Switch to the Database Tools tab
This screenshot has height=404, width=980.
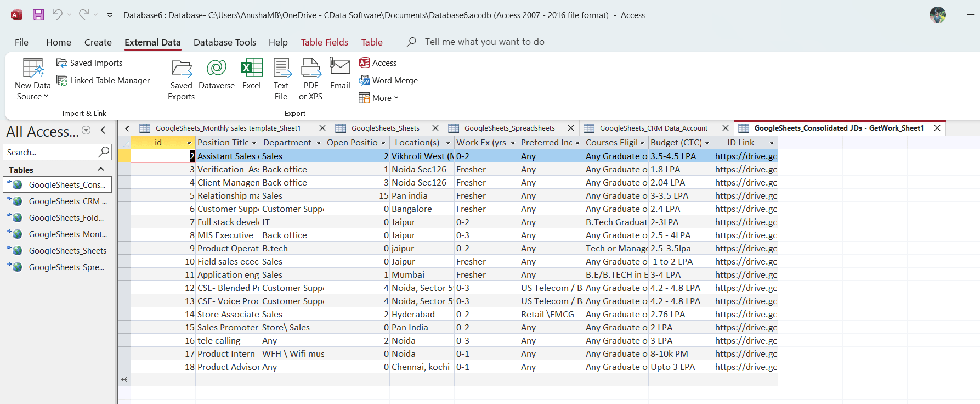coord(224,42)
